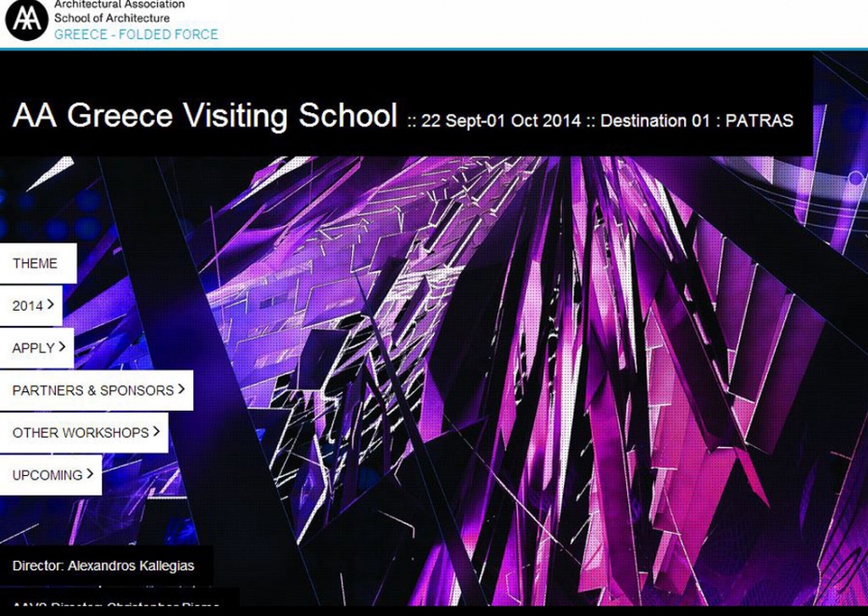
Task: Open the THEME menu item
Action: pyautogui.click(x=37, y=263)
